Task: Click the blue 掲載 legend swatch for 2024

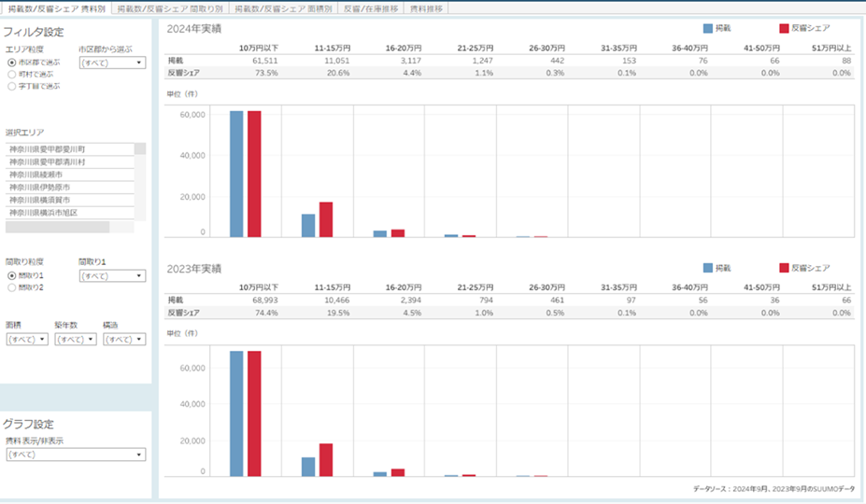Action: pos(708,28)
